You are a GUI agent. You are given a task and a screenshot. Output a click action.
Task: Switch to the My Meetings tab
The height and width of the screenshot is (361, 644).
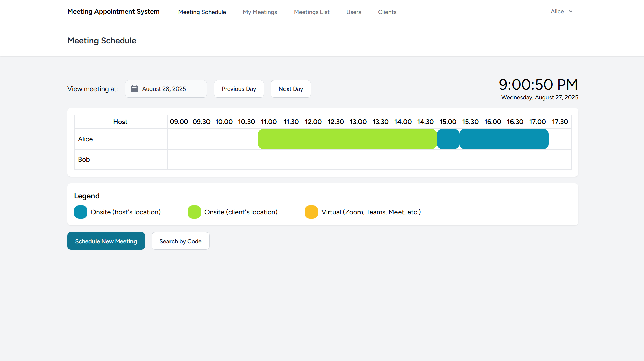[260, 12]
